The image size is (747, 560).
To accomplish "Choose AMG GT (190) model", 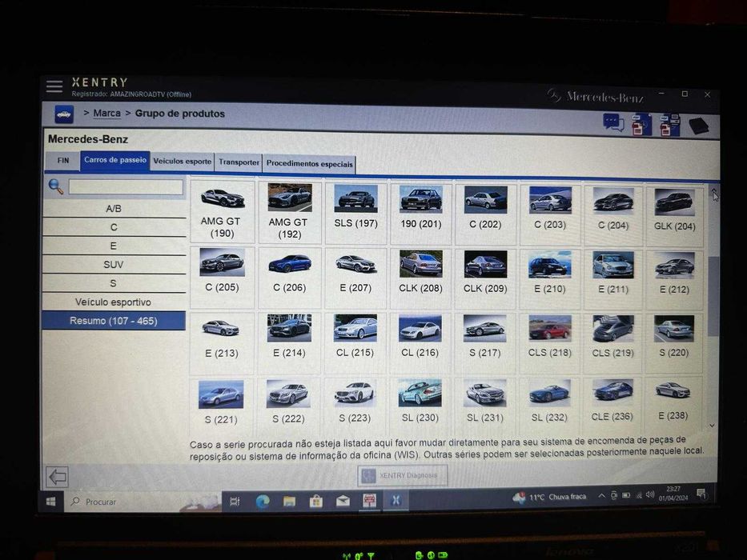I will (x=222, y=212).
